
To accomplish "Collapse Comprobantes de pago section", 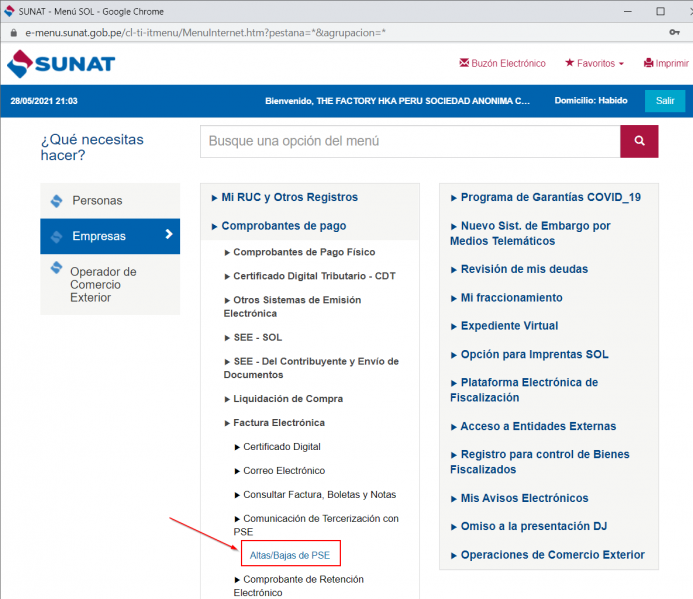I will 283,226.
